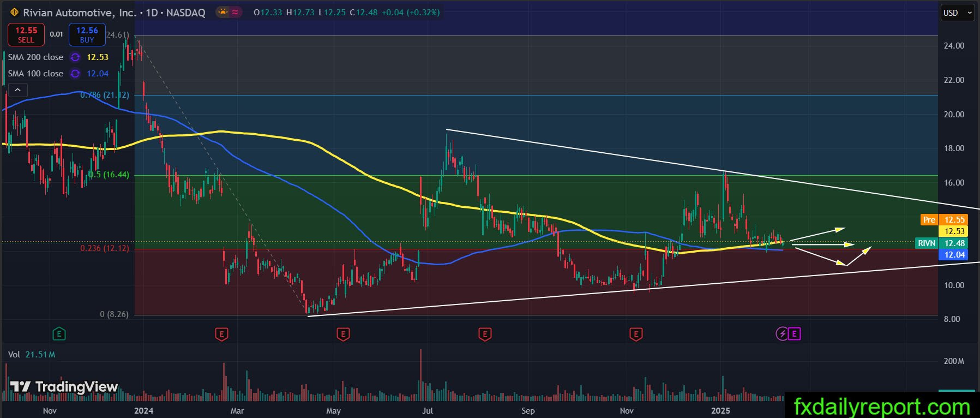This screenshot has width=980, height=418.
Task: Open the red earnings E marker near May
Action: [x=343, y=333]
